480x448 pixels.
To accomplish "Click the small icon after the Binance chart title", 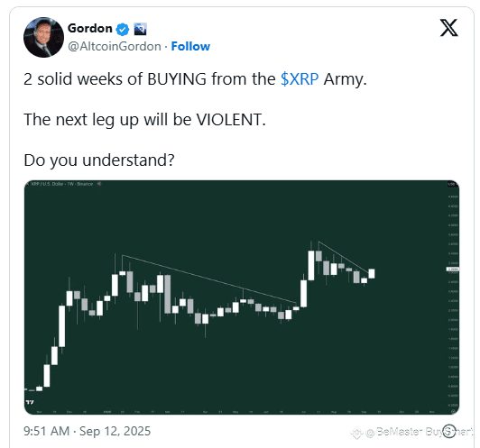I will (99, 184).
